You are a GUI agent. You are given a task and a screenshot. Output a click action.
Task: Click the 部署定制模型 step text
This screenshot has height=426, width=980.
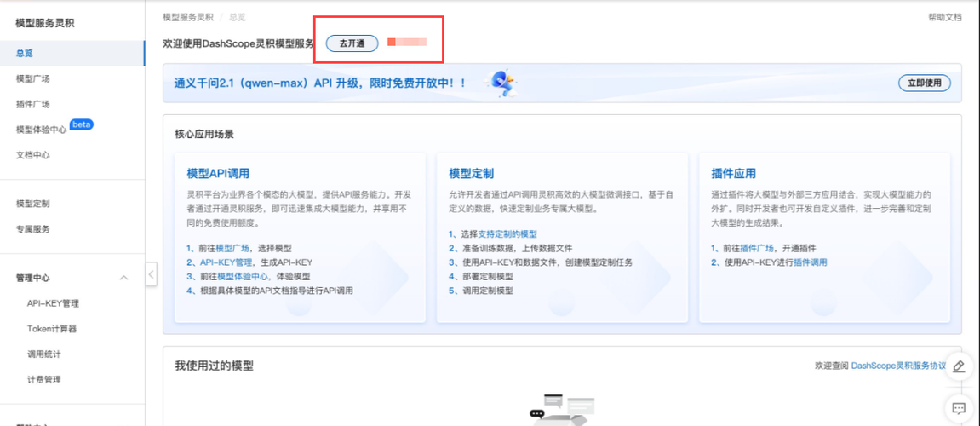[x=487, y=277]
